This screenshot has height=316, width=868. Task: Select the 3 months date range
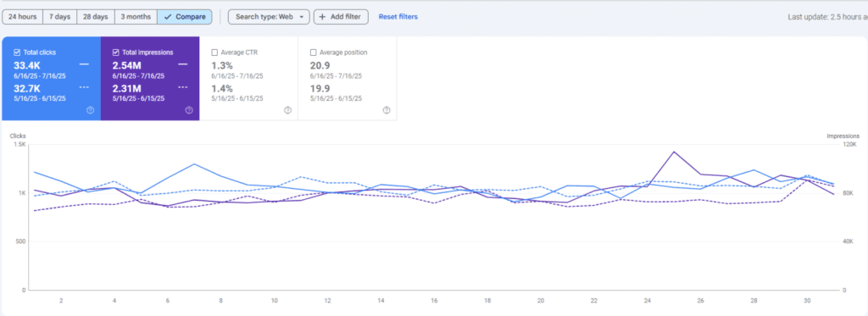click(x=136, y=17)
